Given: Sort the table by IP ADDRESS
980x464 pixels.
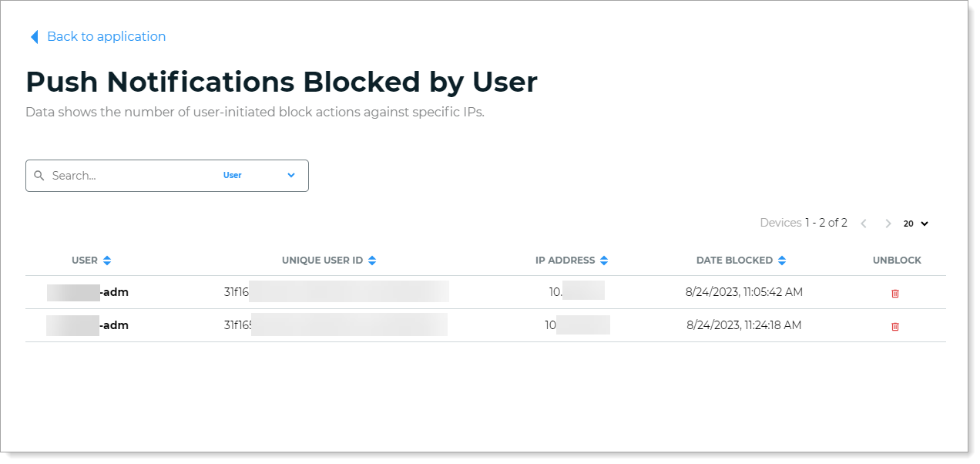Looking at the screenshot, I should [x=606, y=260].
